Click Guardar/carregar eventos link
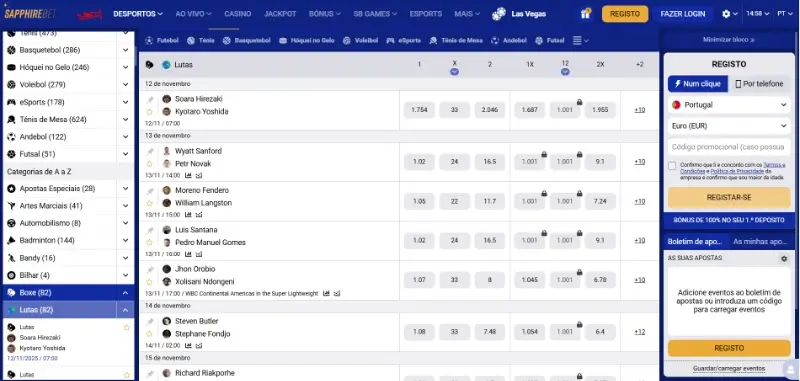The height and width of the screenshot is (381, 800). point(729,368)
